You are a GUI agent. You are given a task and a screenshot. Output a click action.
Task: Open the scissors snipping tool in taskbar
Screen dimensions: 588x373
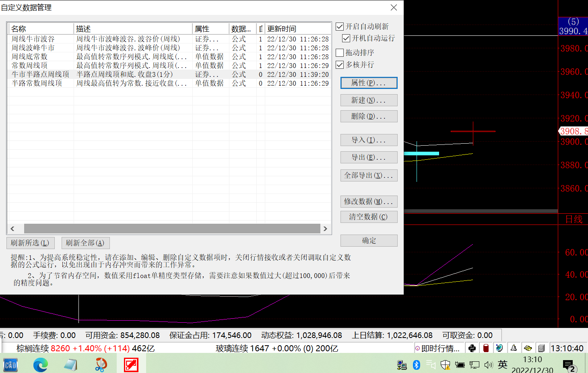(101, 365)
